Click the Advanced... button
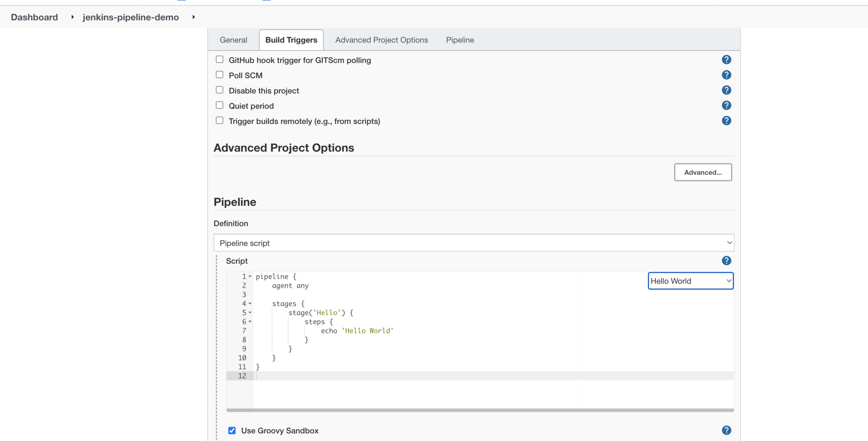 coord(703,172)
